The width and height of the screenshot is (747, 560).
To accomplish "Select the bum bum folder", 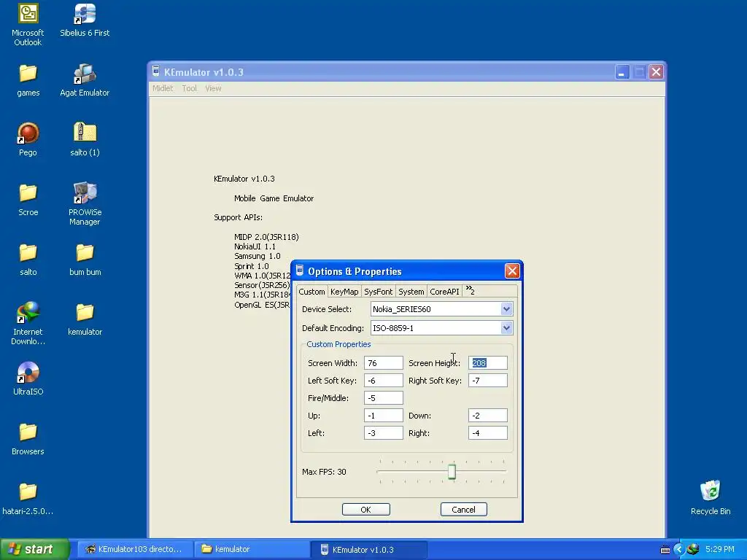I will (x=85, y=253).
